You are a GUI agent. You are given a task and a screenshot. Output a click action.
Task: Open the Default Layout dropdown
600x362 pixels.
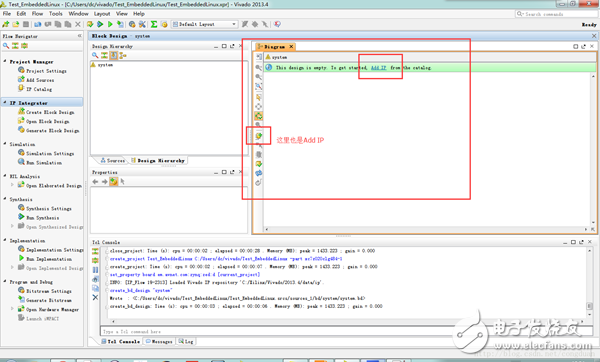tap(204, 24)
